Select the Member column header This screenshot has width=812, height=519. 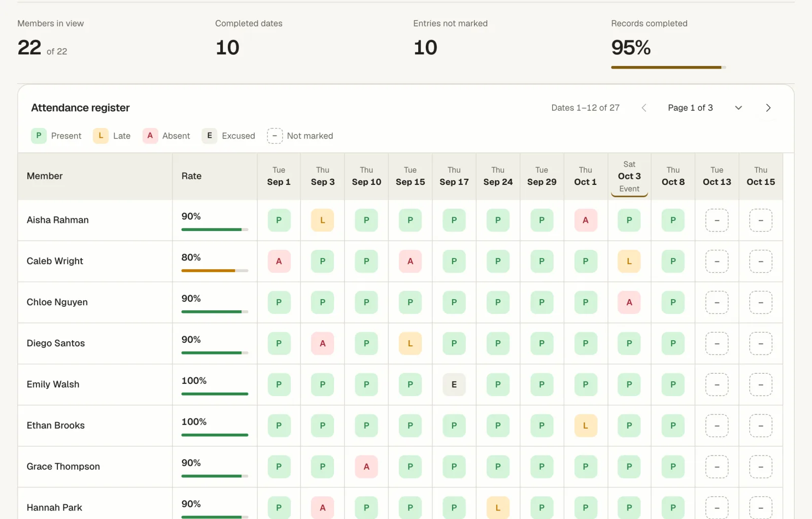95,176
